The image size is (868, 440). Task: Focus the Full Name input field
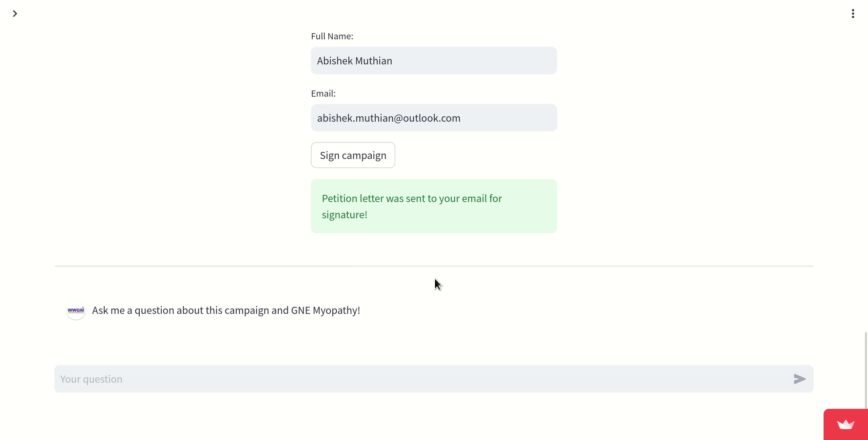click(x=434, y=60)
